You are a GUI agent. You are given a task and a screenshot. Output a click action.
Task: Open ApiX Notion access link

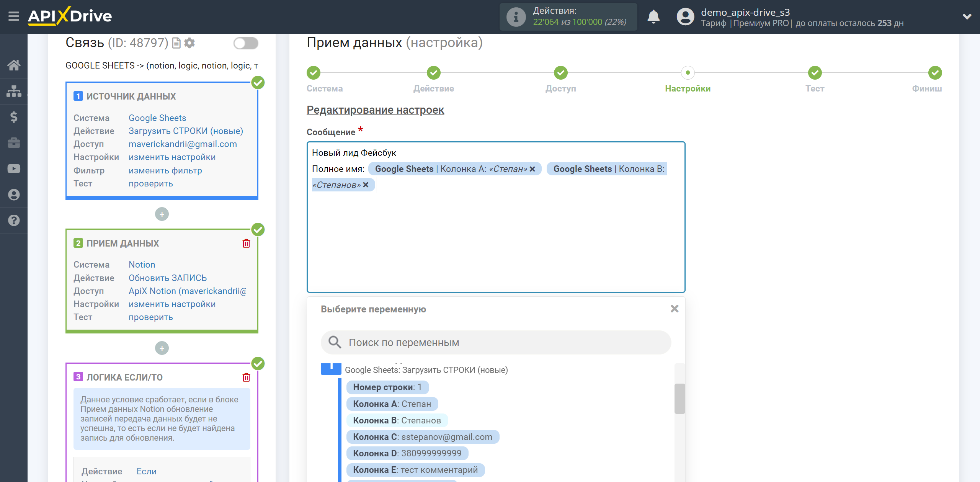[x=187, y=291]
